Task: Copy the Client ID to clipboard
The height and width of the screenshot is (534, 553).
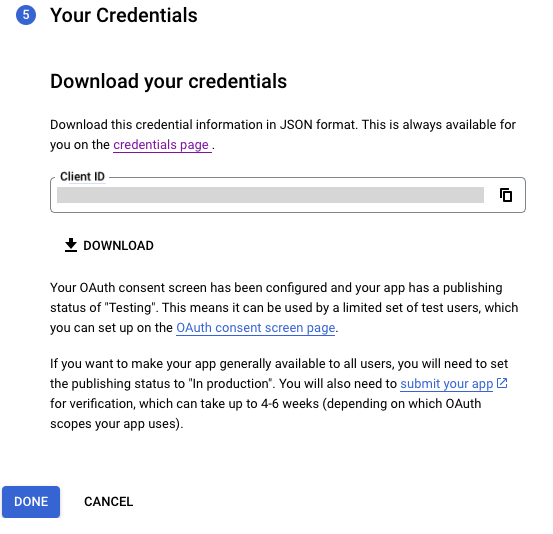Action: tap(506, 195)
